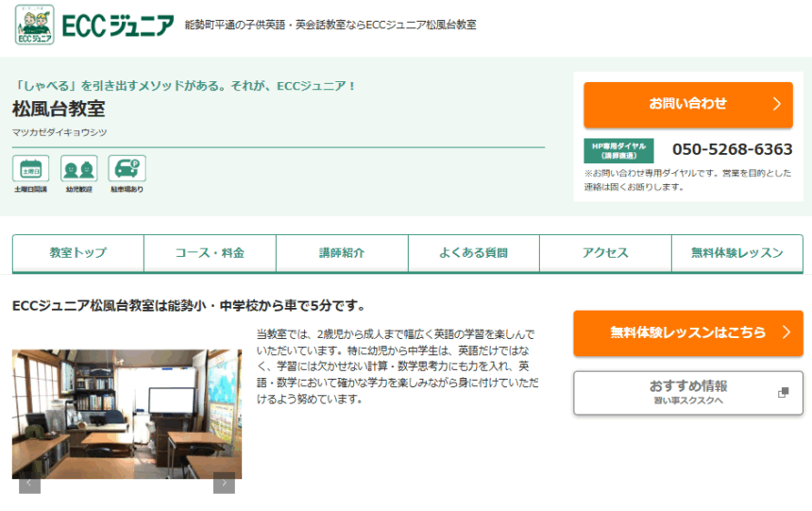
Task: Advance to the next classroom photo
Action: [224, 483]
